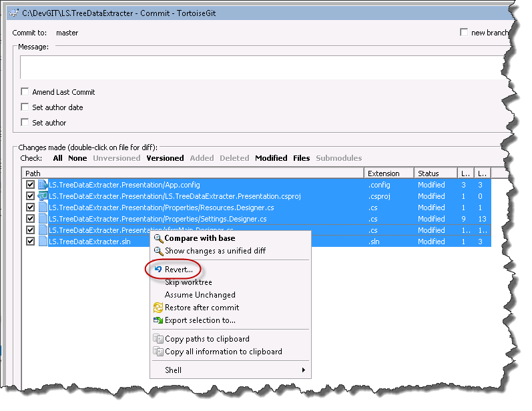Click the None check link
Image resolution: width=532 pixels, height=411 pixels.
(77, 158)
